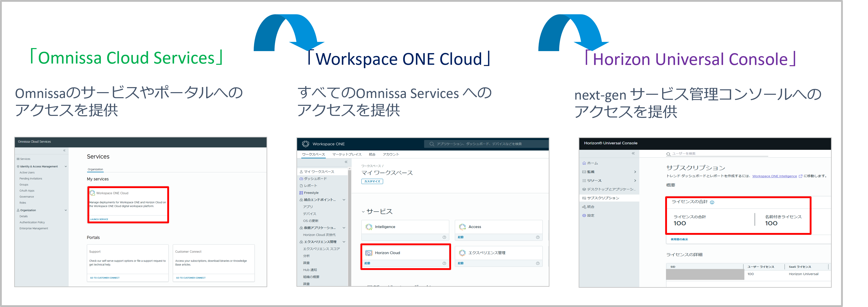Open Services in Omnissa sidebar

(24, 159)
